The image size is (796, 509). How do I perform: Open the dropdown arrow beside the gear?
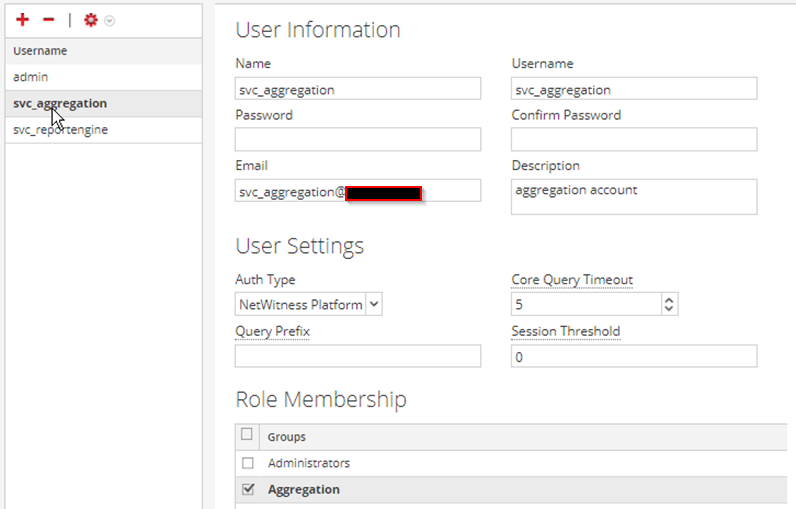click(109, 21)
